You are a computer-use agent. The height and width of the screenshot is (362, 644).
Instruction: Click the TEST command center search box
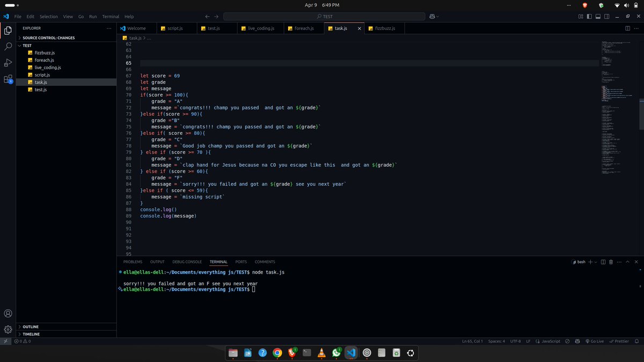(x=323, y=17)
